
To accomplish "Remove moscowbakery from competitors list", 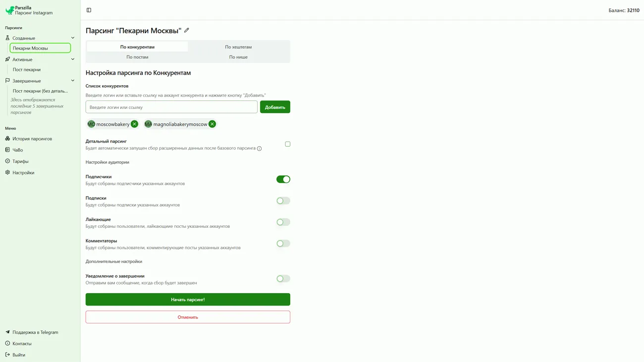I will (x=134, y=124).
